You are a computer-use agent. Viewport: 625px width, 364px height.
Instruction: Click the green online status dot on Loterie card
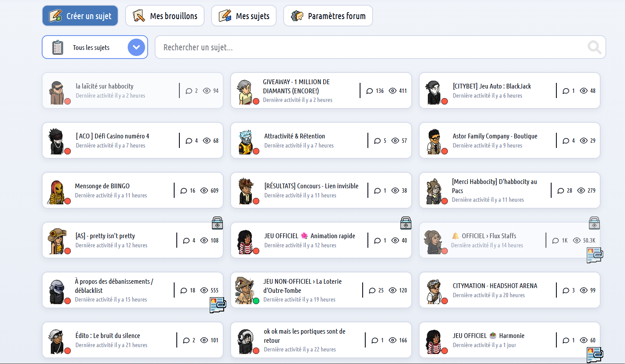tap(256, 301)
